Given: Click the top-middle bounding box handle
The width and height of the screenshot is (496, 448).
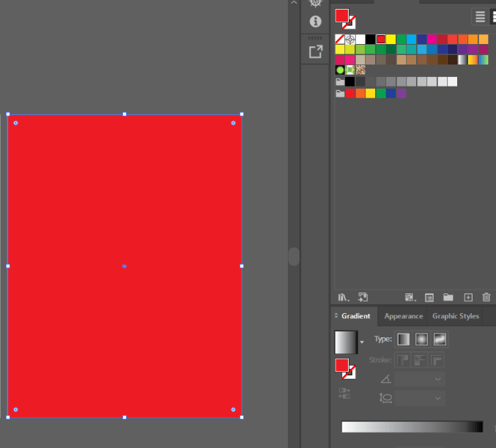Looking at the screenshot, I should pyautogui.click(x=125, y=114).
